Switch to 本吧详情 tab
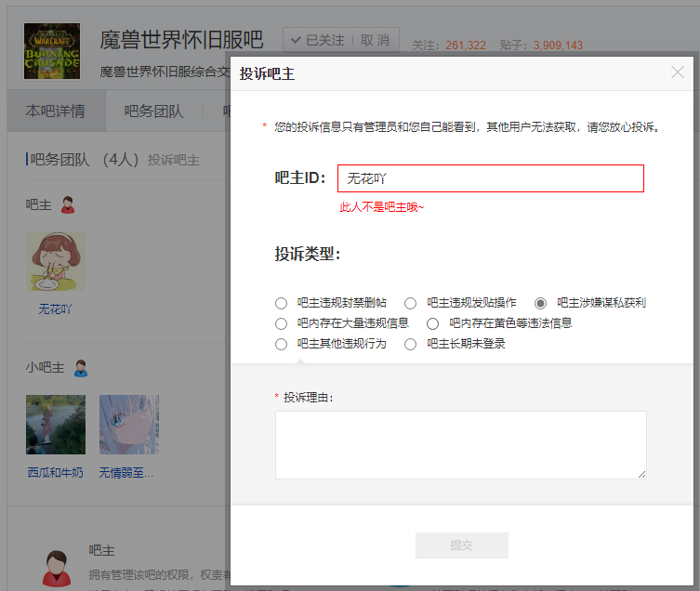700x591 pixels. [x=55, y=112]
